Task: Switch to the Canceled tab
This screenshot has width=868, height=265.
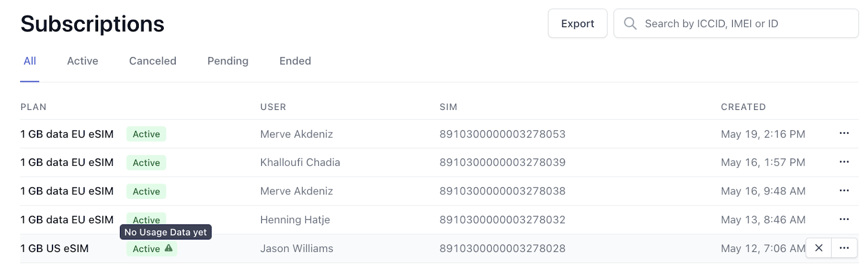Action: point(152,61)
